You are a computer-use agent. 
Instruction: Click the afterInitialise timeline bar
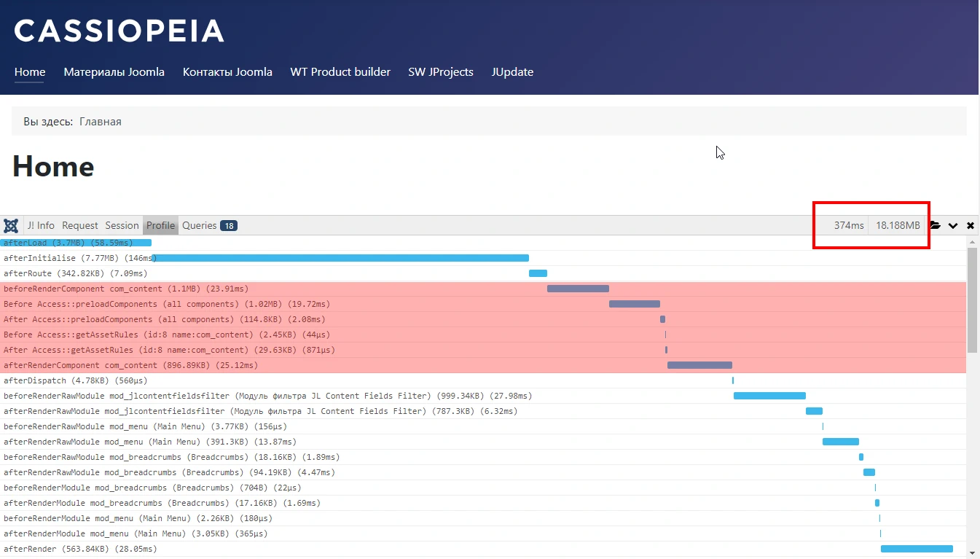[x=342, y=258]
